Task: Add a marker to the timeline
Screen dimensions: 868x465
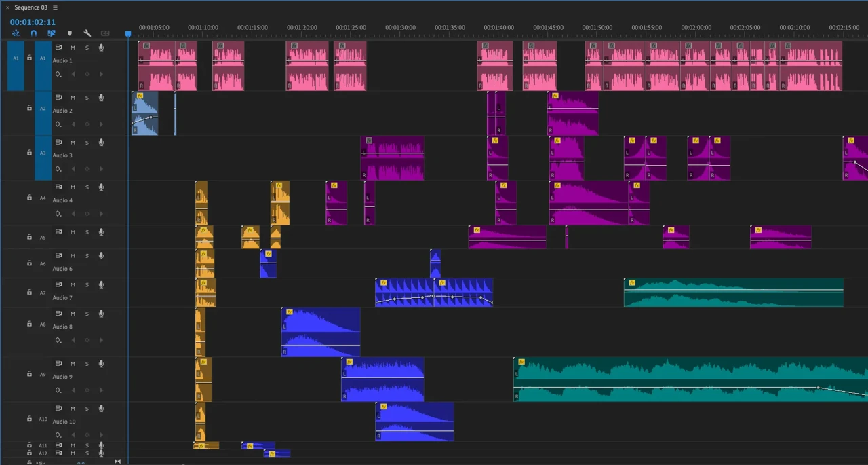Action: click(x=69, y=33)
